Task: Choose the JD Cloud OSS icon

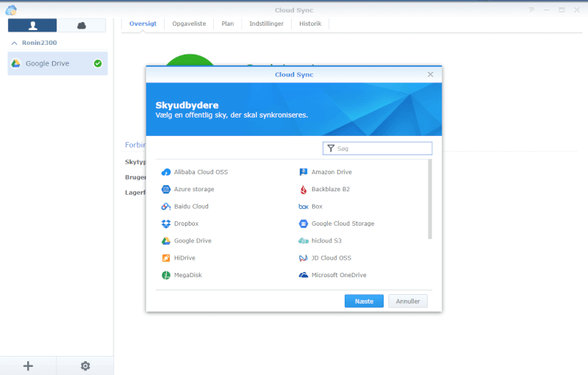Action: [x=304, y=258]
